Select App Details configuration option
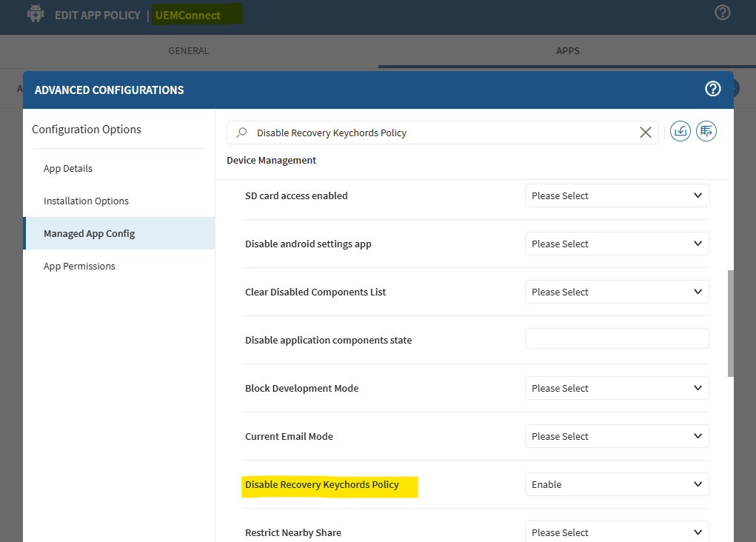This screenshot has width=756, height=542. [x=68, y=168]
